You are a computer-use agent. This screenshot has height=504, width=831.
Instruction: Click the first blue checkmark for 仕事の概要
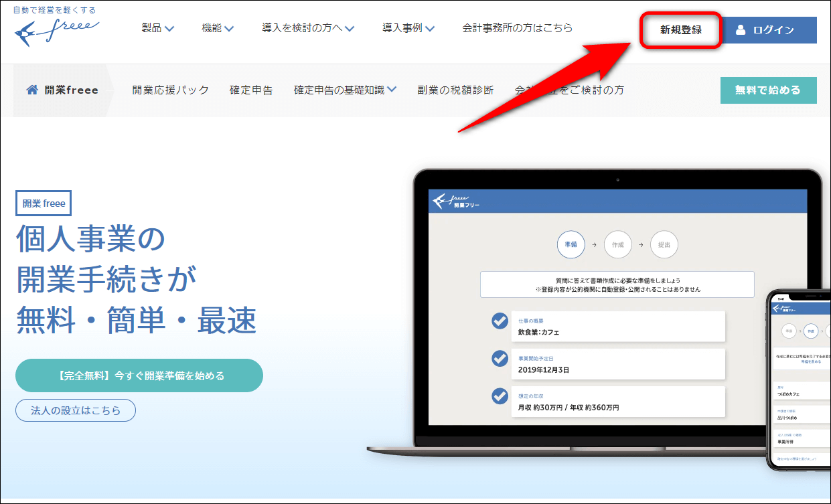[x=500, y=321]
